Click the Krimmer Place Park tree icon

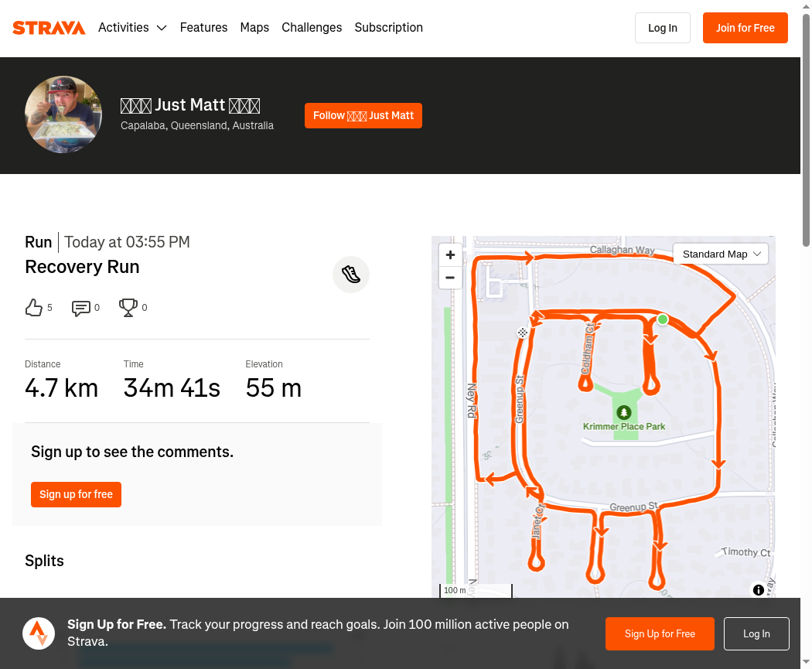624,412
